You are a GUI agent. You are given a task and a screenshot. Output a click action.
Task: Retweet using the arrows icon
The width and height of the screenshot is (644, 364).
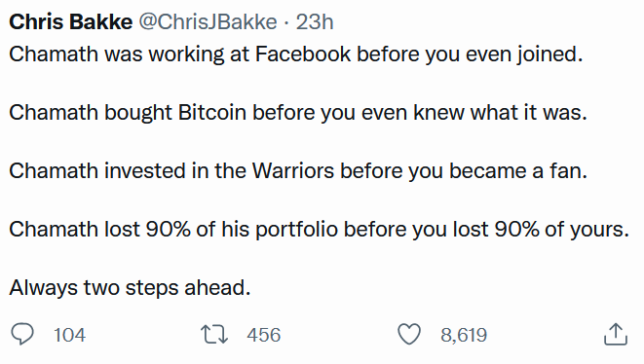[x=214, y=334]
